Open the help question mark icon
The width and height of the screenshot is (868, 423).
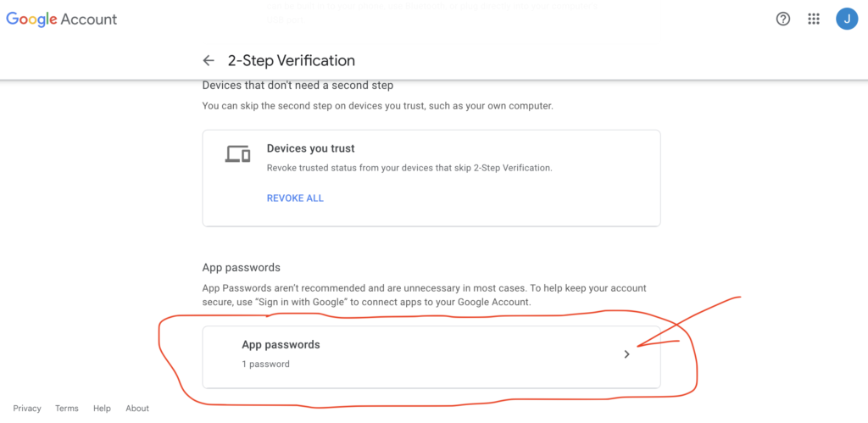(783, 19)
